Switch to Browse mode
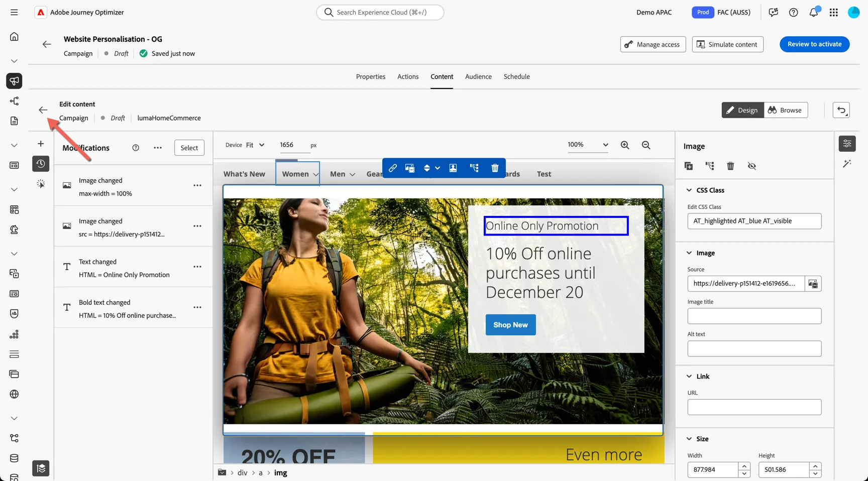Screen dimensions: 868x481 tap(786, 110)
